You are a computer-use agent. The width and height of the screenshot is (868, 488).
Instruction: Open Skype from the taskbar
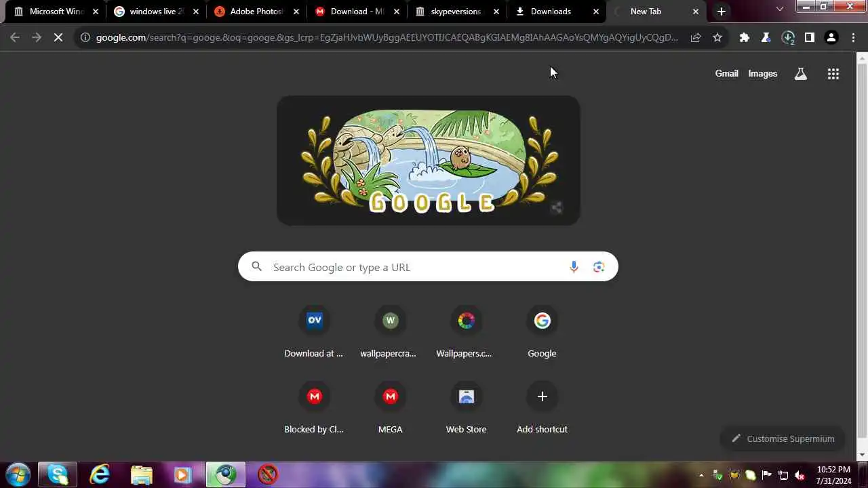click(x=58, y=474)
